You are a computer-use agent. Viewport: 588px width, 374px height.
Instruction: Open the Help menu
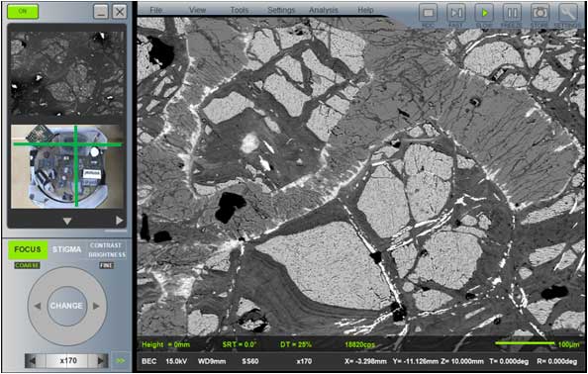tap(365, 10)
